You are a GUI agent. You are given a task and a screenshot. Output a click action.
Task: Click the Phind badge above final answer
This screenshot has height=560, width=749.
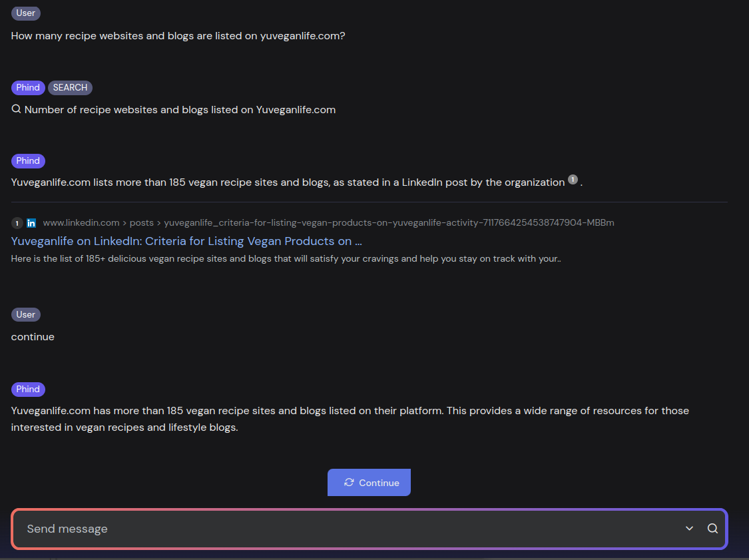(28, 390)
